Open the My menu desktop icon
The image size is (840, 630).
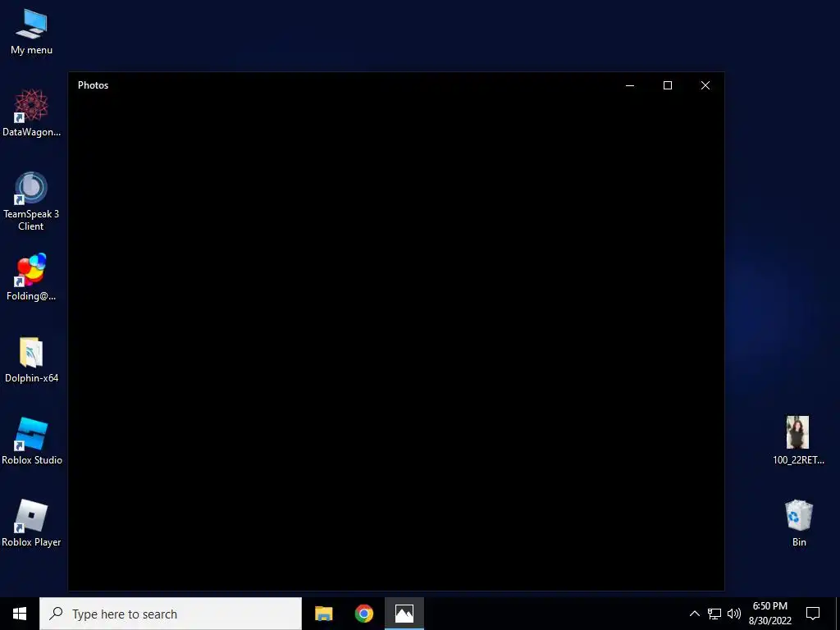coord(32,33)
